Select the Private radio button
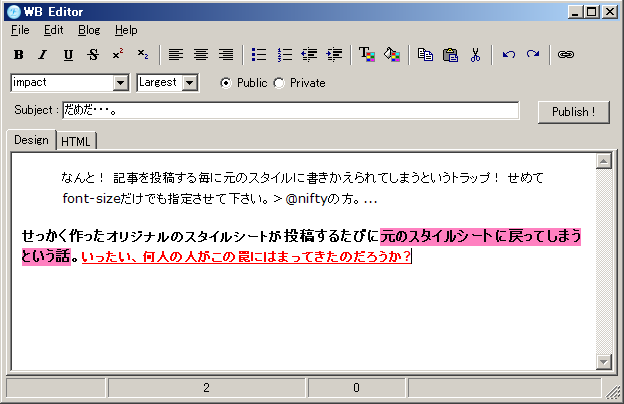This screenshot has width=624, height=404. pyautogui.click(x=279, y=83)
